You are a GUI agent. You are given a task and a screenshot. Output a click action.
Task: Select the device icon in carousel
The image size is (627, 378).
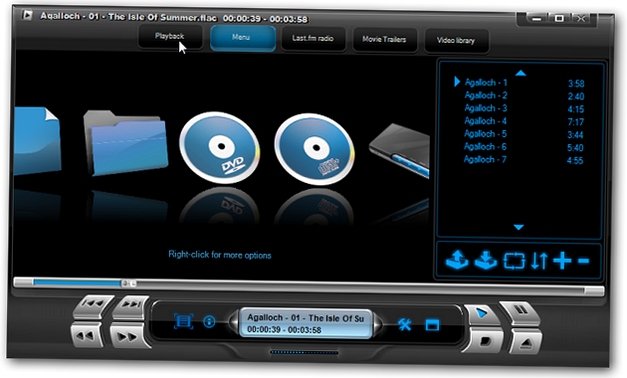(401, 150)
